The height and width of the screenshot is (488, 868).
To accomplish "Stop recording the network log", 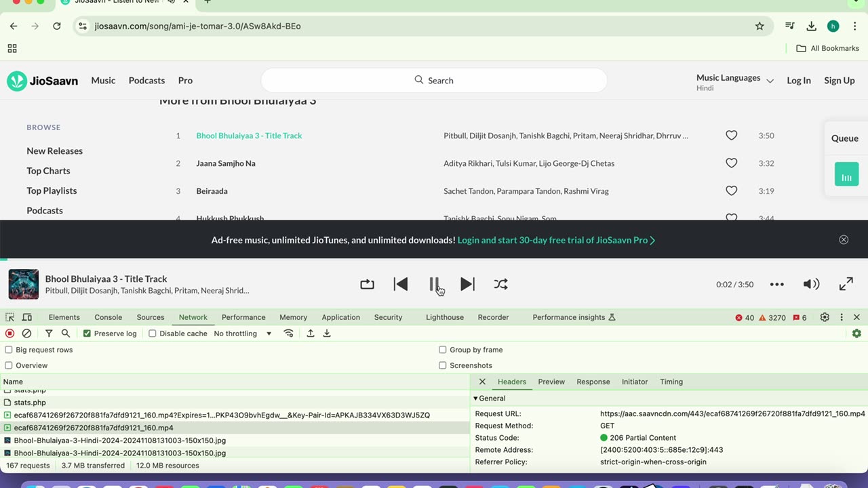I will [x=9, y=333].
